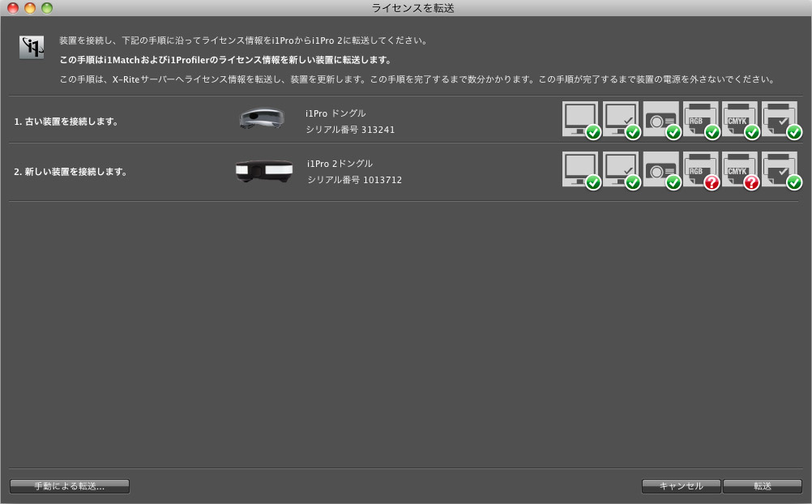The height and width of the screenshot is (504, 812).
Task: Click the i1Pro ドングル label
Action: pos(335,113)
